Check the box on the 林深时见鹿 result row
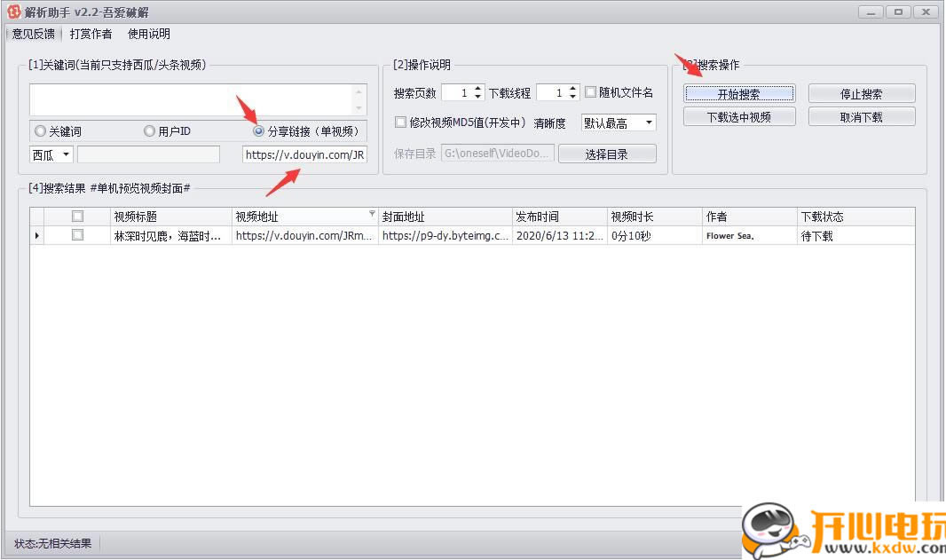The height and width of the screenshot is (560, 946). (x=77, y=235)
